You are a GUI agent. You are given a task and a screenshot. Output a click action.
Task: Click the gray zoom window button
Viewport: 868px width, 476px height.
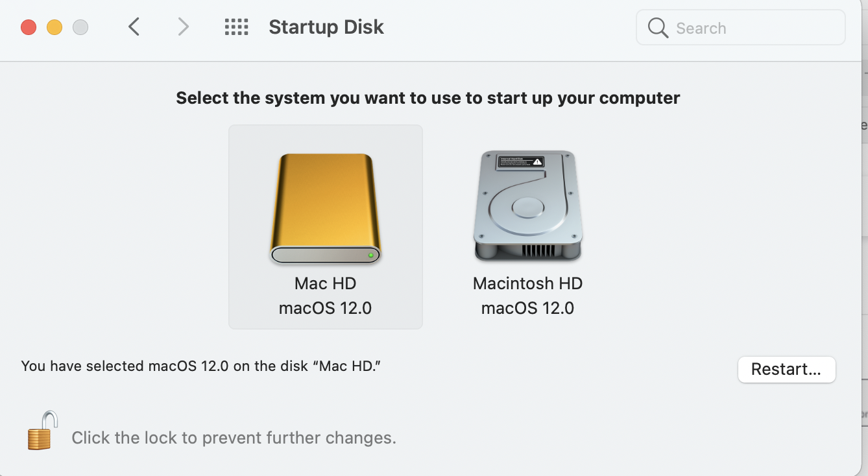pos(80,27)
